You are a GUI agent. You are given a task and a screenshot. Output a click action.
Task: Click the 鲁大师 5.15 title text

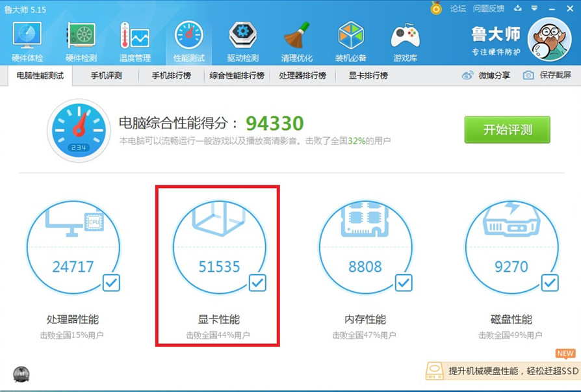tap(25, 10)
